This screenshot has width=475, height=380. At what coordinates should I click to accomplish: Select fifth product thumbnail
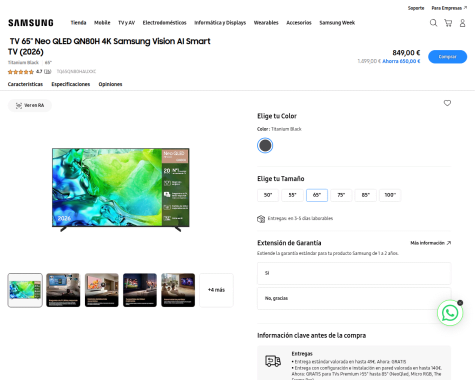point(178,290)
